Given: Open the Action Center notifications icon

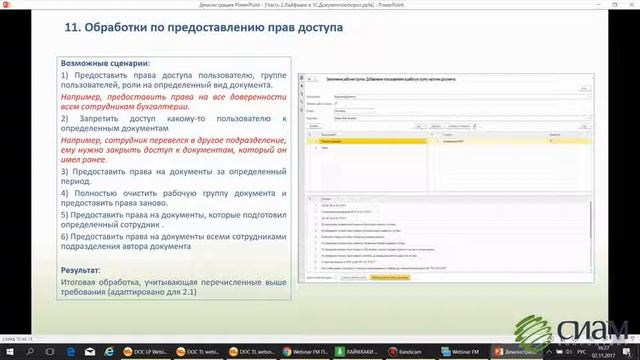Looking at the screenshot, I should [627, 351].
